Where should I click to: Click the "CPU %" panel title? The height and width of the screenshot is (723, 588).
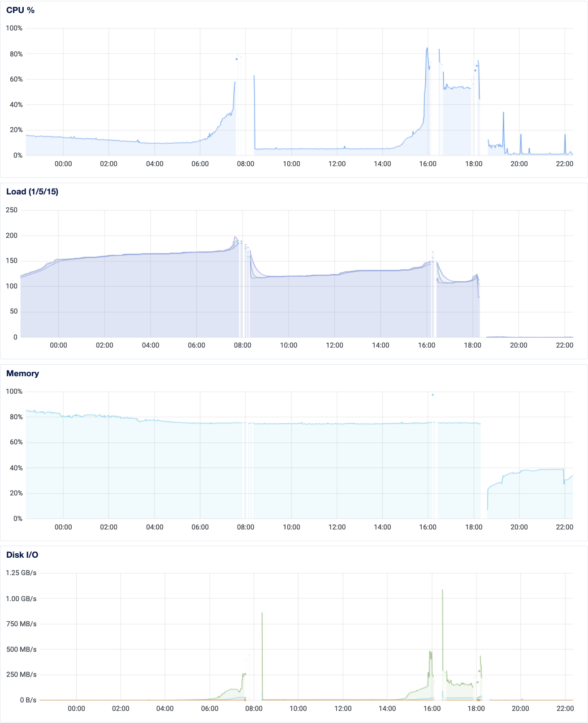coord(20,10)
